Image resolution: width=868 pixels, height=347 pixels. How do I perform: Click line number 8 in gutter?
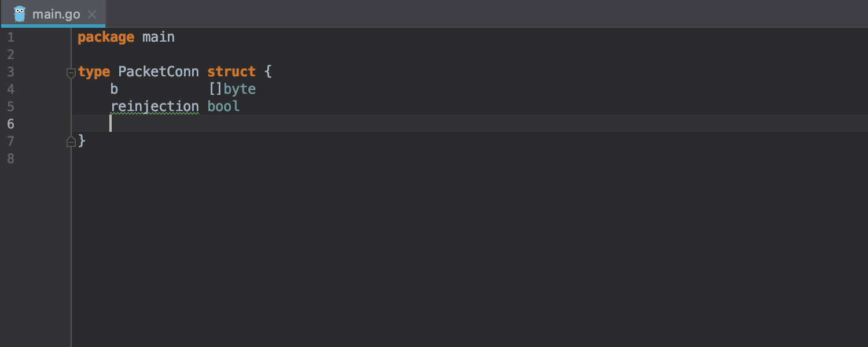(x=10, y=158)
